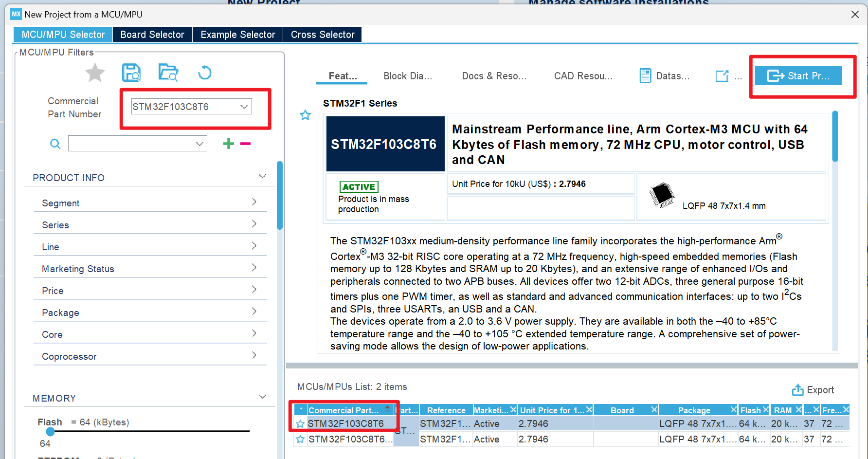The height and width of the screenshot is (459, 868).
Task: Click the LQFP chip package image
Action: tap(662, 195)
